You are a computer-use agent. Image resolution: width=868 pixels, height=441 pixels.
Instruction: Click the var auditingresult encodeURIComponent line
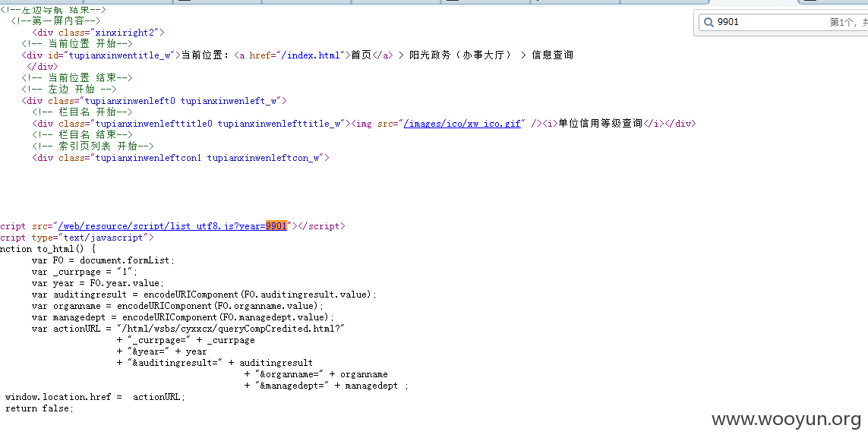tap(204, 295)
